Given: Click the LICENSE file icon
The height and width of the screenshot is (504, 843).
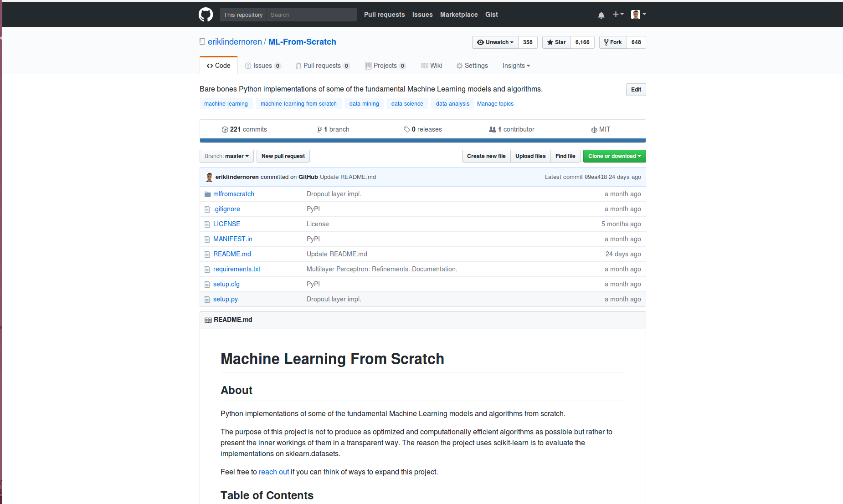Looking at the screenshot, I should pyautogui.click(x=207, y=224).
